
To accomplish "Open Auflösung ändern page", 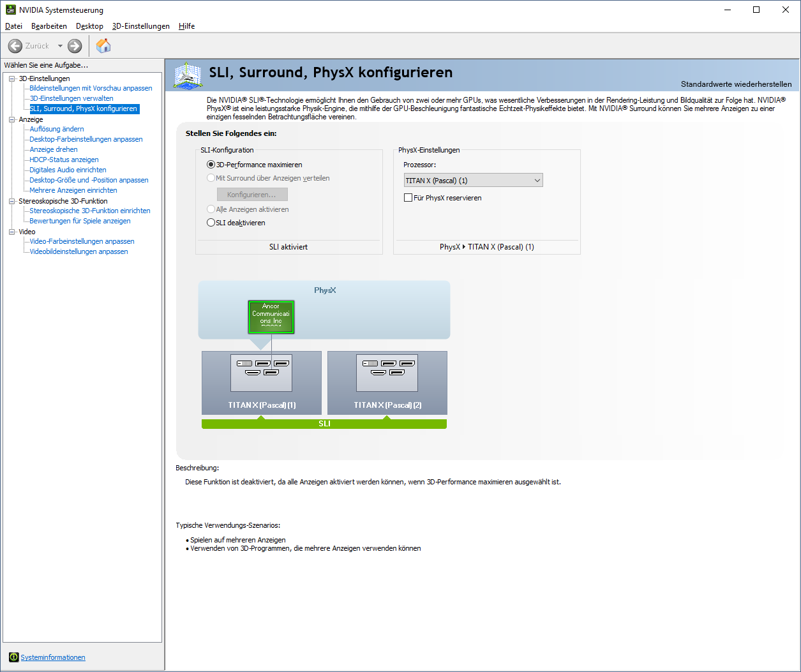I will [x=57, y=129].
